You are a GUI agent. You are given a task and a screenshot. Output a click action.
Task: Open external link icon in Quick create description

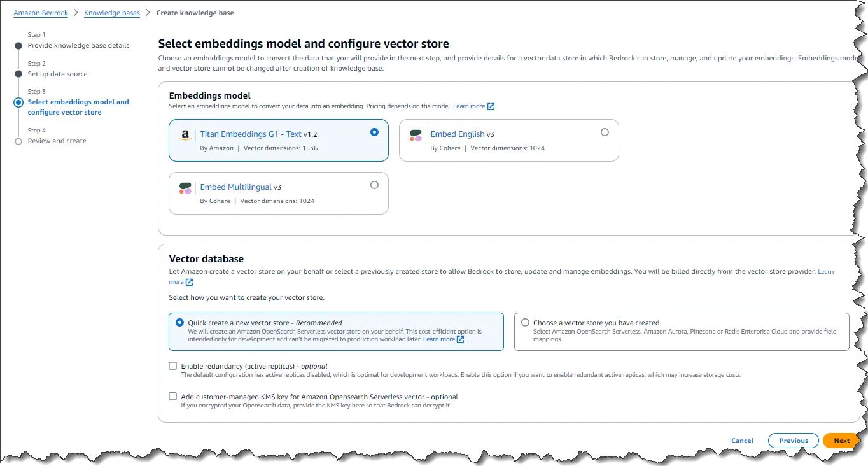coord(460,339)
